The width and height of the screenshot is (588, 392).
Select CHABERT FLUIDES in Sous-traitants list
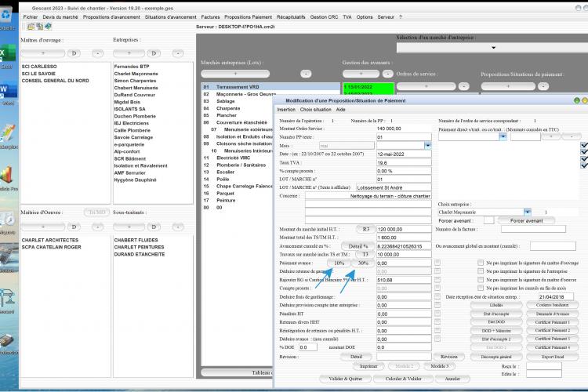(x=136, y=240)
